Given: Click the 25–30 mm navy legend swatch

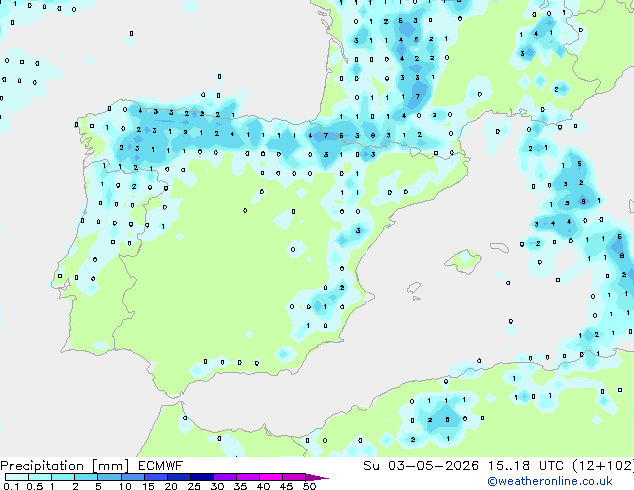Looking at the screenshot, I should click(201, 477).
